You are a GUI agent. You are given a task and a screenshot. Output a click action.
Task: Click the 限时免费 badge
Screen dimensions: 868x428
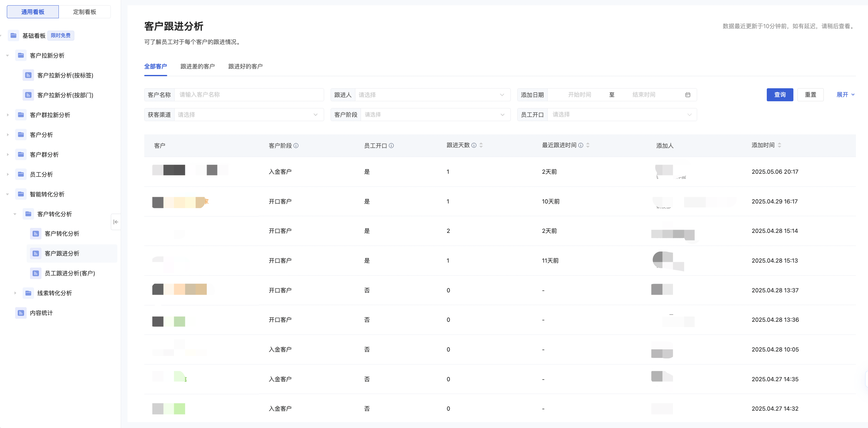(x=61, y=35)
